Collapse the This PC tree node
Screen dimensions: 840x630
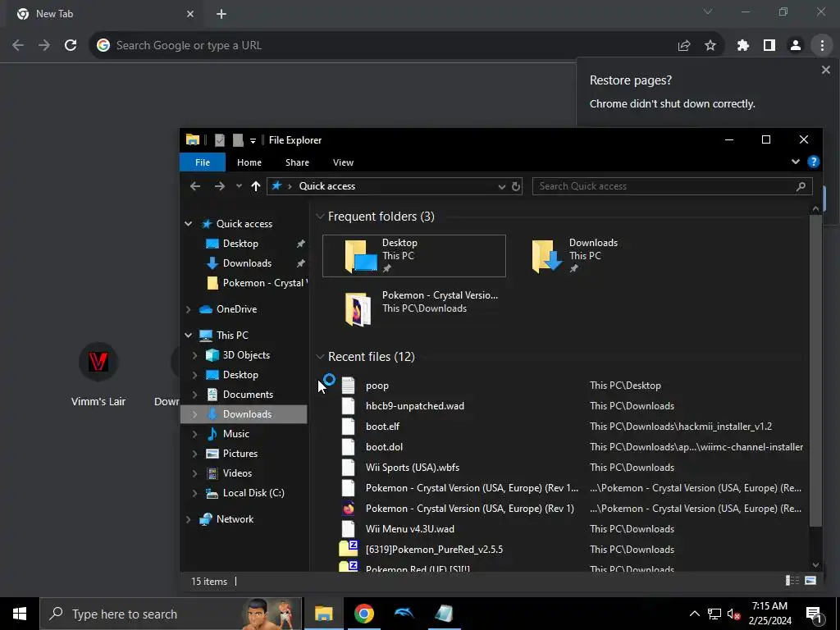point(189,336)
